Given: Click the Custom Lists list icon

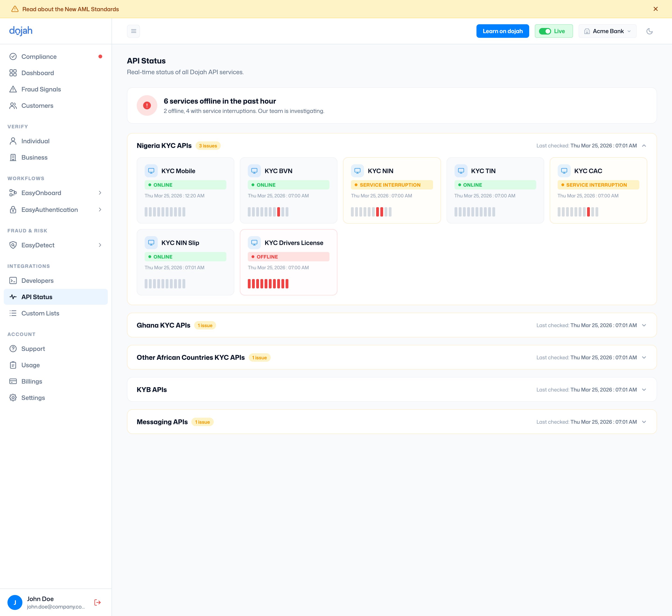Looking at the screenshot, I should click(x=13, y=313).
